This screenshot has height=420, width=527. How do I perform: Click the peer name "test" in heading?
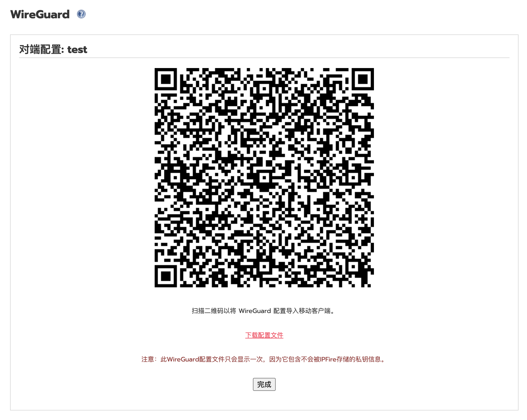[x=77, y=50]
